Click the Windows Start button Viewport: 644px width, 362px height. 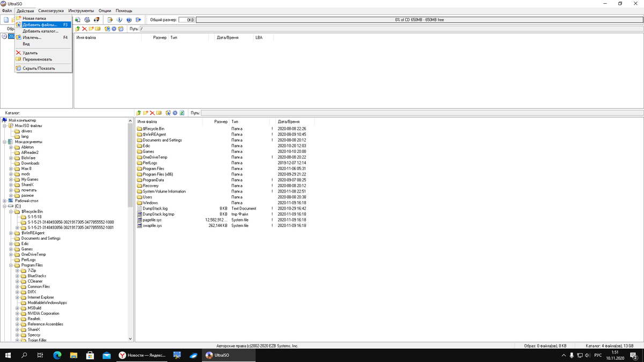pyautogui.click(x=8, y=355)
